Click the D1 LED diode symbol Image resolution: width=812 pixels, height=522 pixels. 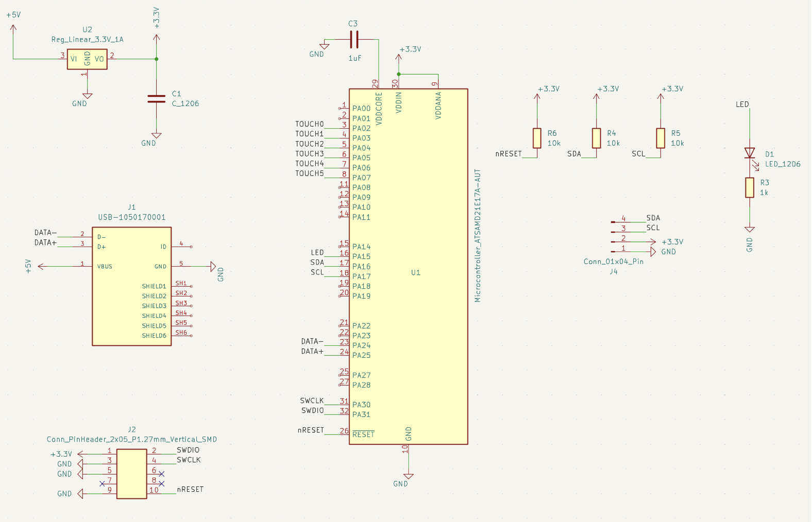pyautogui.click(x=750, y=153)
